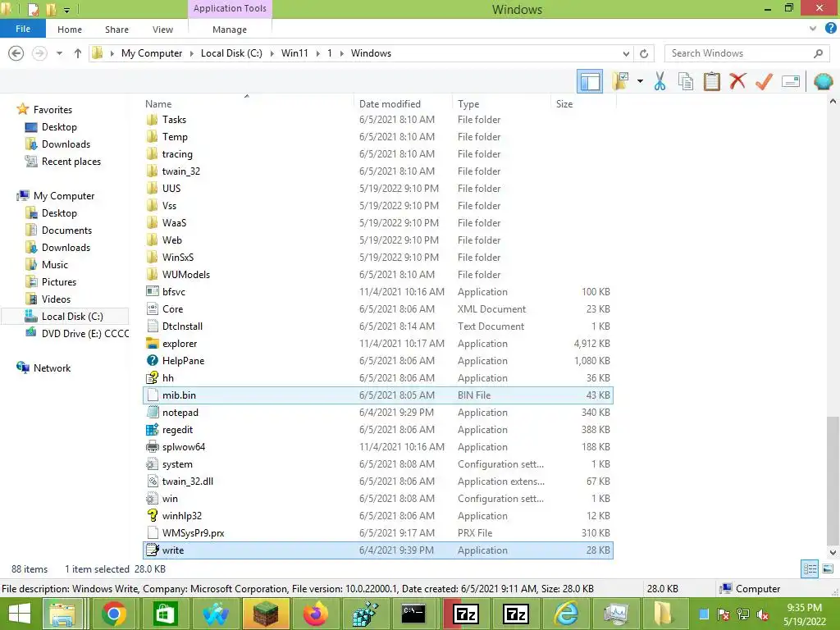840x630 pixels.
Task: Open Help with the question mark icon
Action: 830,29
